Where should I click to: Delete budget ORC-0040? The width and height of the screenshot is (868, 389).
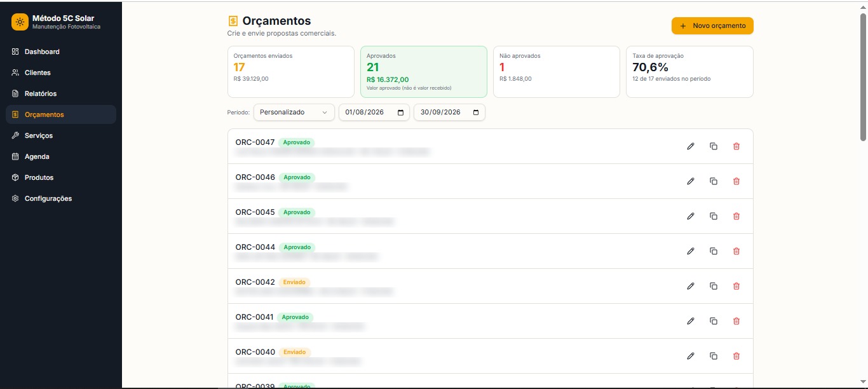pos(736,356)
